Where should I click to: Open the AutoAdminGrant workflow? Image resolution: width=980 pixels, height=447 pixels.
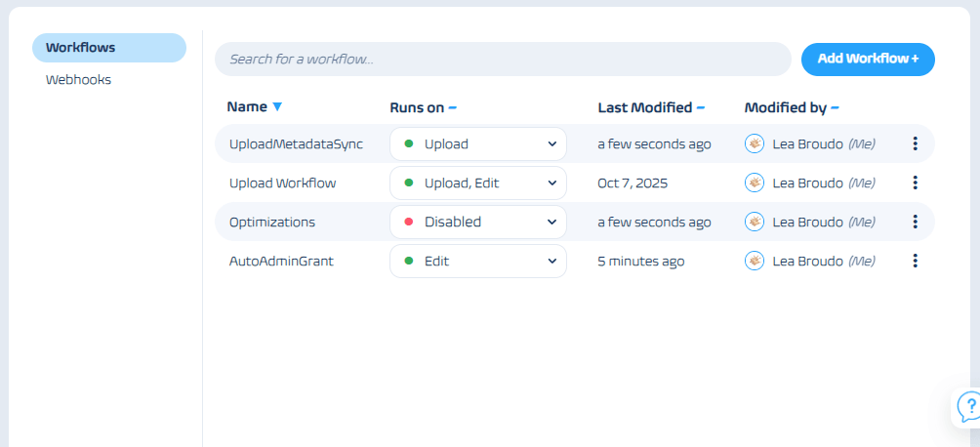281,261
